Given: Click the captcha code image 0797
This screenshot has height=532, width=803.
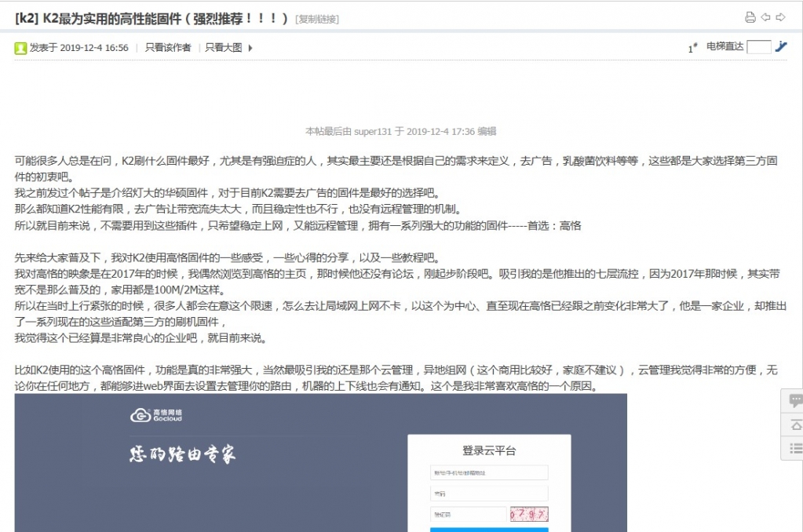Looking at the screenshot, I should click(x=528, y=515).
